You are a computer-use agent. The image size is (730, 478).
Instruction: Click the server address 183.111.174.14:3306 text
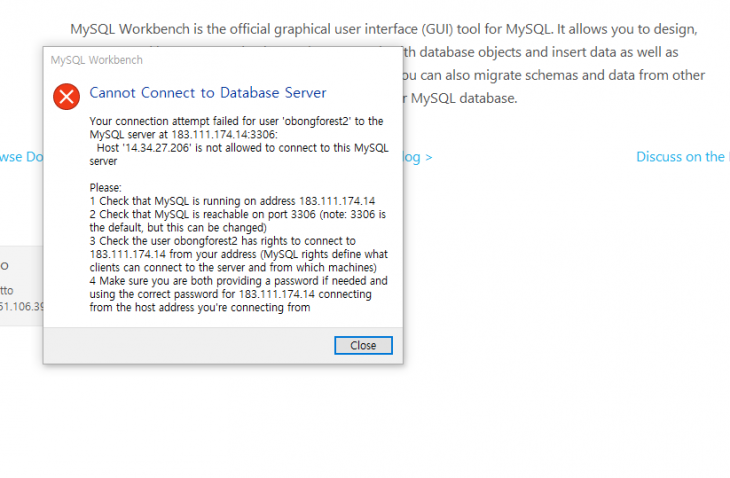click(224, 135)
